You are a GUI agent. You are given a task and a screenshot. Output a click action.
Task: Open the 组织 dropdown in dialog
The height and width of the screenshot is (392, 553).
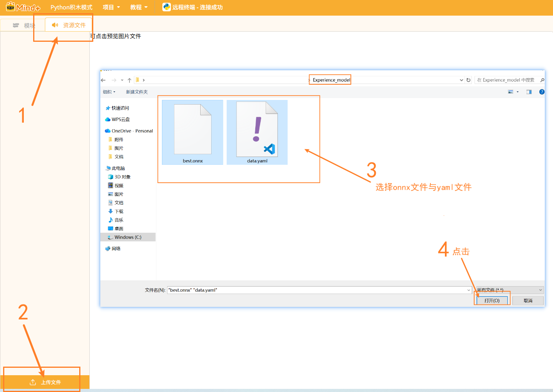point(109,92)
